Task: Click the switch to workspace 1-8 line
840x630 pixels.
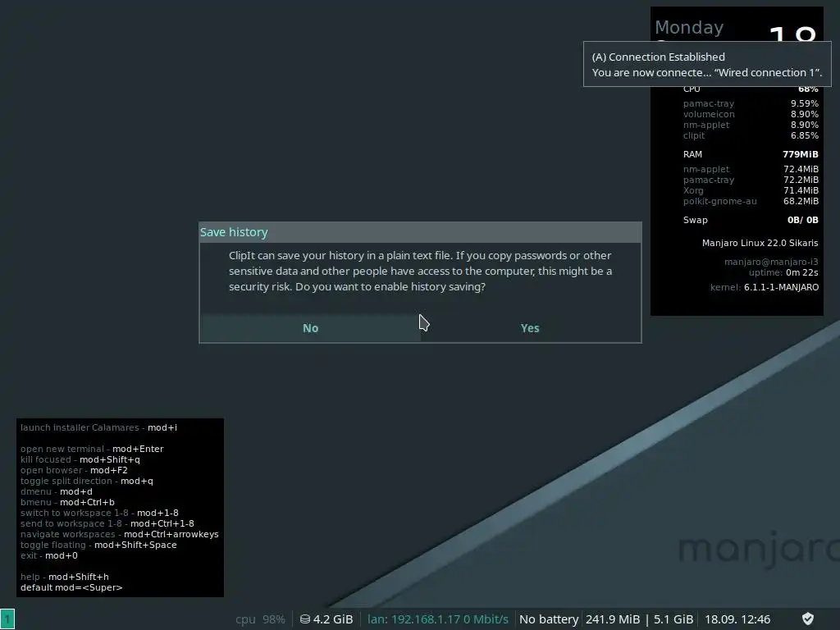Action: [99, 514]
